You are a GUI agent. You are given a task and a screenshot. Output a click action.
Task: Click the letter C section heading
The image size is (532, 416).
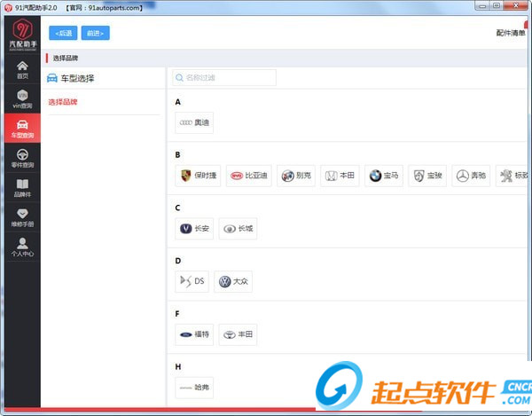pos(177,208)
